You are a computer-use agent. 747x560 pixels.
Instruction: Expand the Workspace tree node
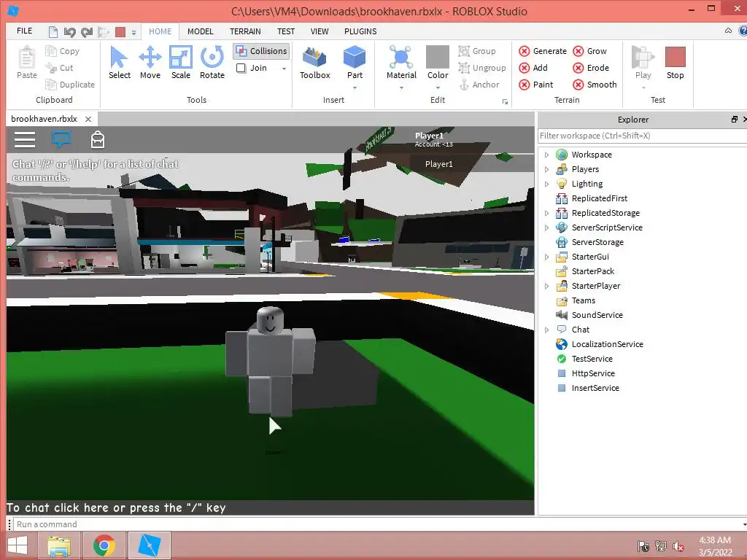pos(546,155)
